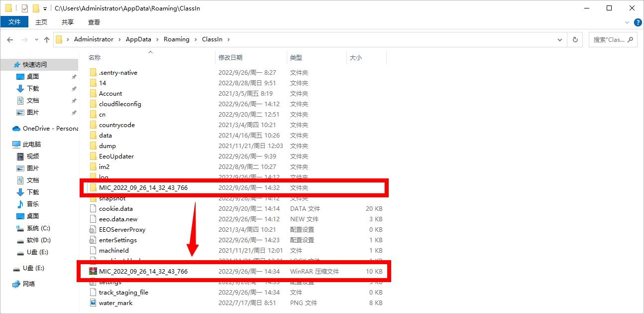Select the water_mark PNG file icon
Image resolution: width=644 pixels, height=314 pixels.
[x=93, y=303]
